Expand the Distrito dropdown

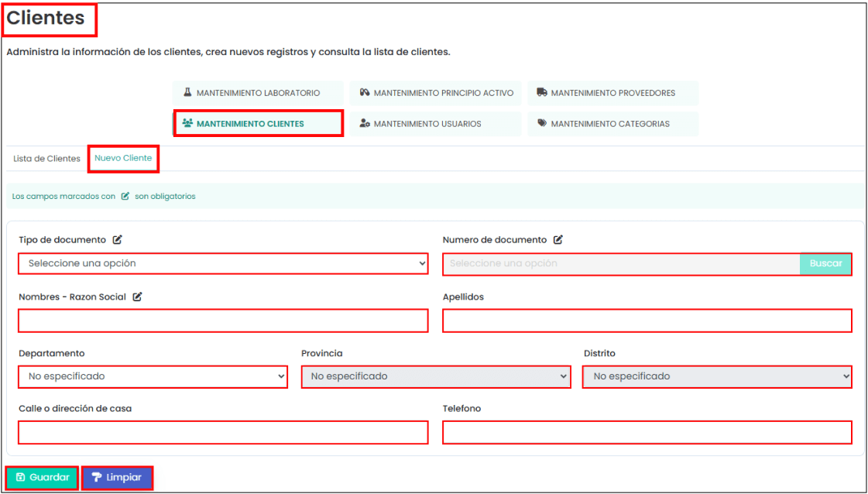coord(717,376)
